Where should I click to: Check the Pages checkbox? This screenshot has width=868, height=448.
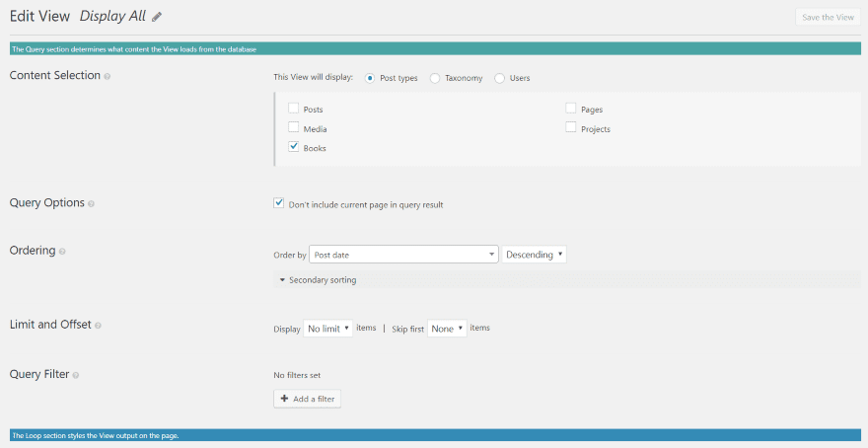point(571,108)
